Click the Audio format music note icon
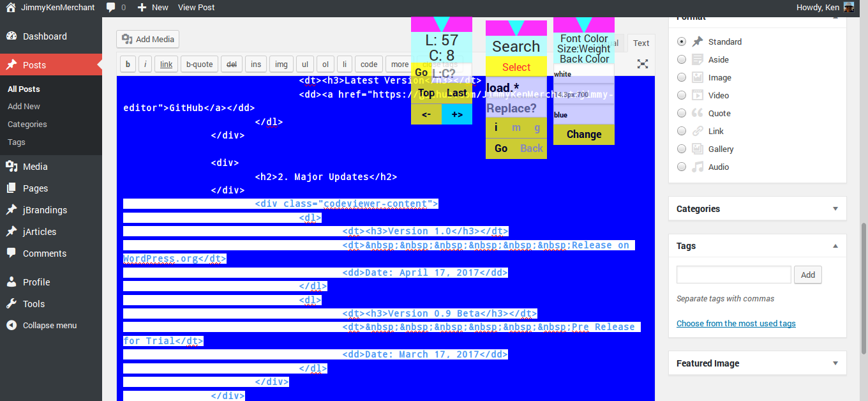 [698, 167]
